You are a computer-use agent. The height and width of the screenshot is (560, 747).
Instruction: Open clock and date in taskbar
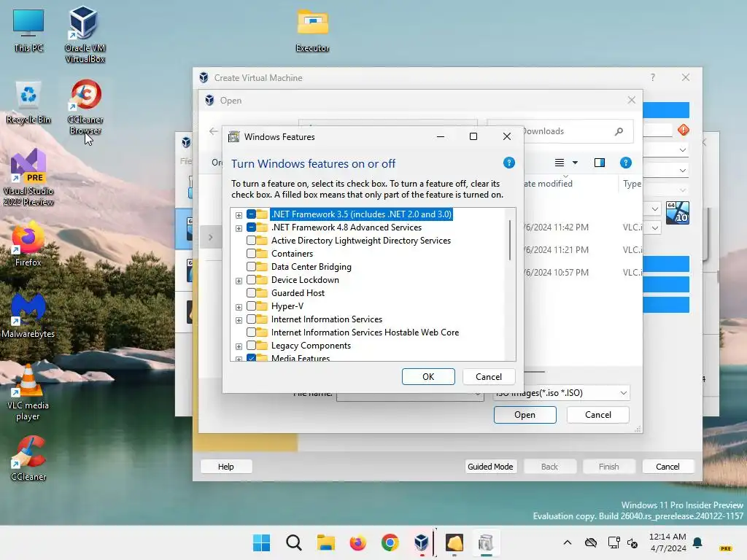coord(667,542)
